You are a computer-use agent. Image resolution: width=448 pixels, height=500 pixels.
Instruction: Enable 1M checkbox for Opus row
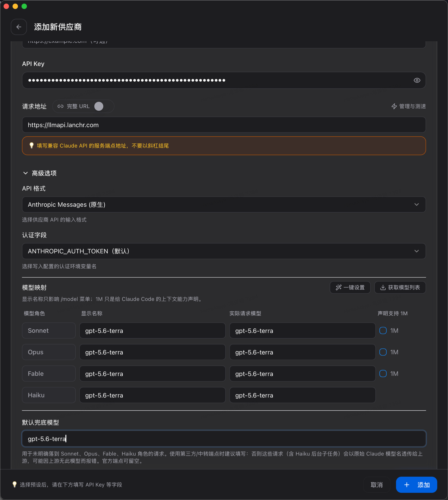[383, 352]
